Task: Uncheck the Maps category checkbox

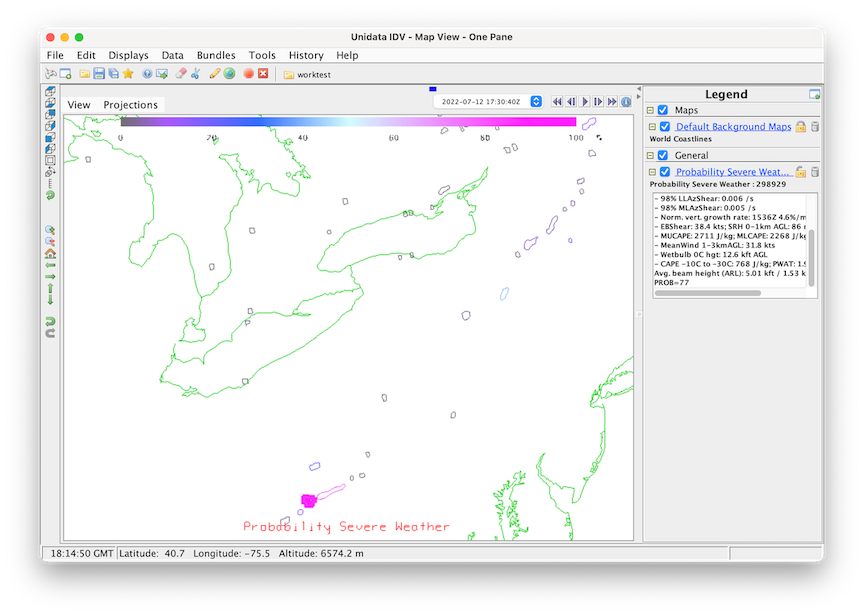Action: click(x=662, y=110)
